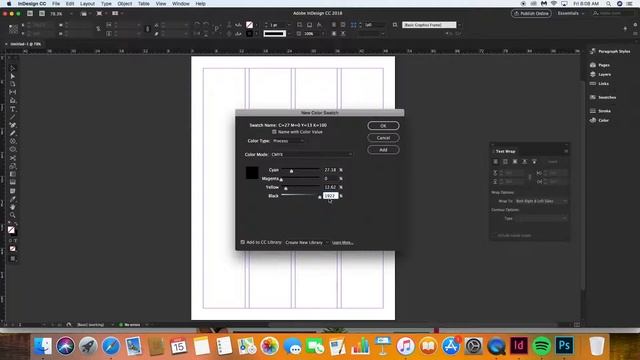The height and width of the screenshot is (360, 640).
Task: Click OK in New Color Swatch dialog
Action: [x=383, y=126]
